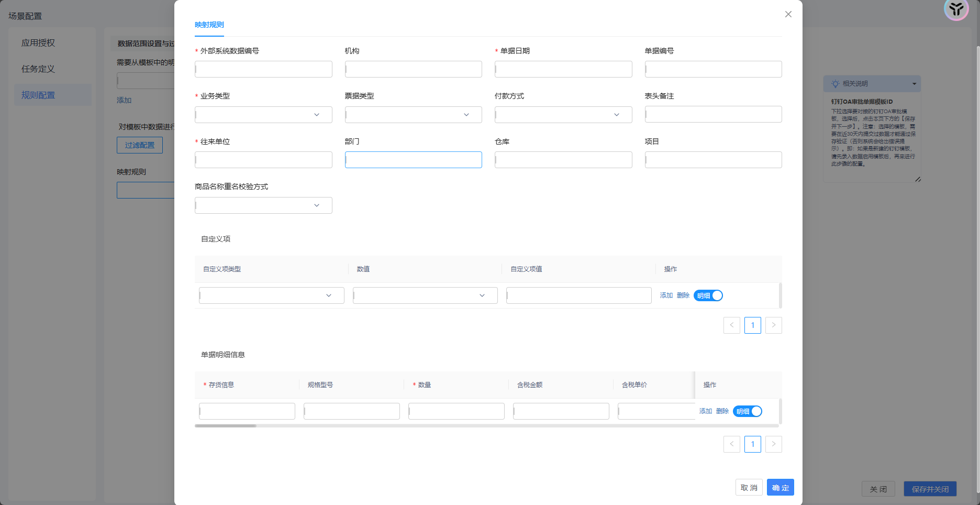Screen dimensions: 980x505
Task: Click the 单据日期 input field
Action: 563,69
